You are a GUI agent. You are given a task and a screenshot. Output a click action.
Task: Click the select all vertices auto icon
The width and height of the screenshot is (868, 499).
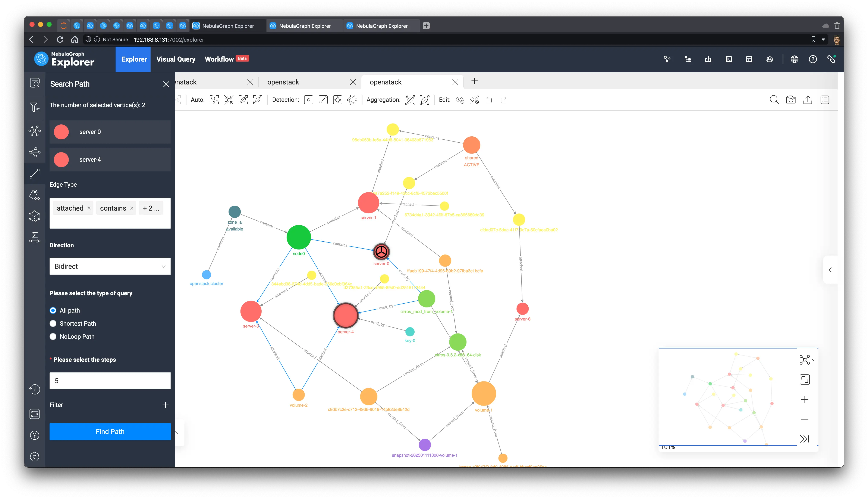click(214, 100)
